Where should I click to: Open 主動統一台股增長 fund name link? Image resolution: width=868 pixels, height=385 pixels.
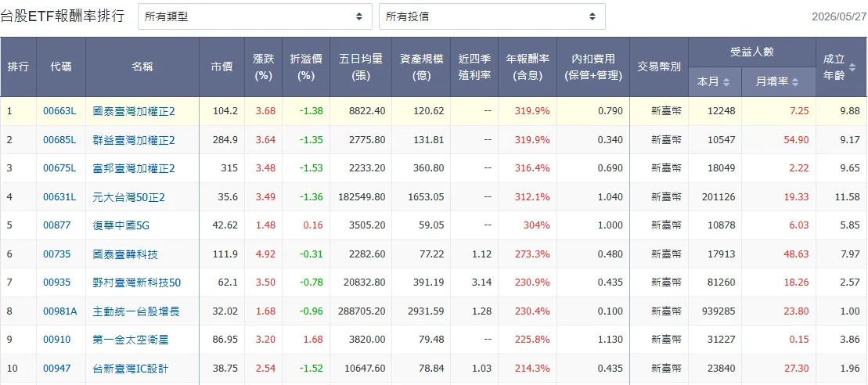pos(136,311)
